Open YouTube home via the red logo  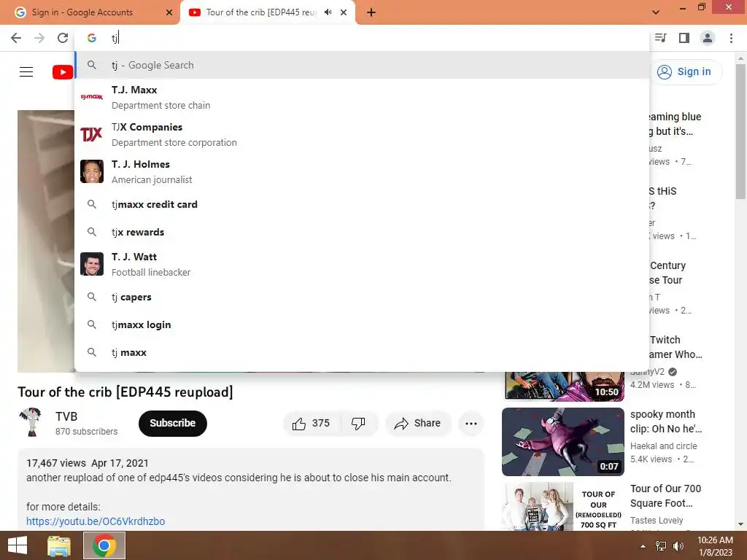(x=63, y=72)
